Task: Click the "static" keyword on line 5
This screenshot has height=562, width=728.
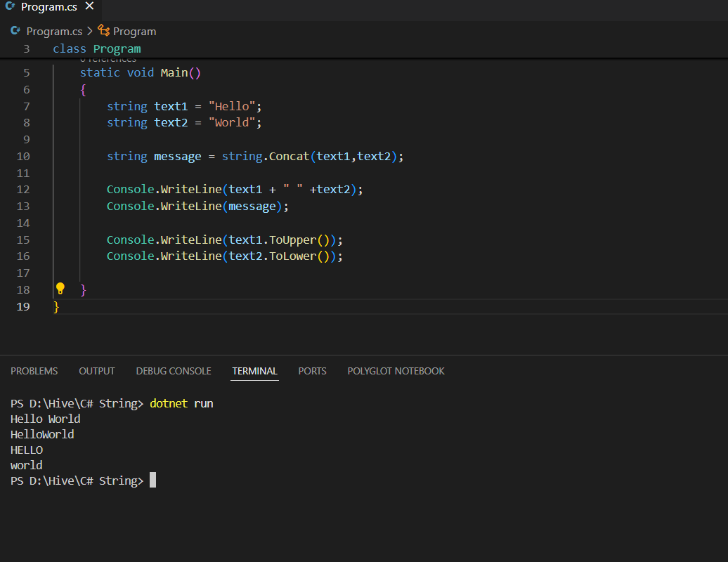Action: click(100, 73)
